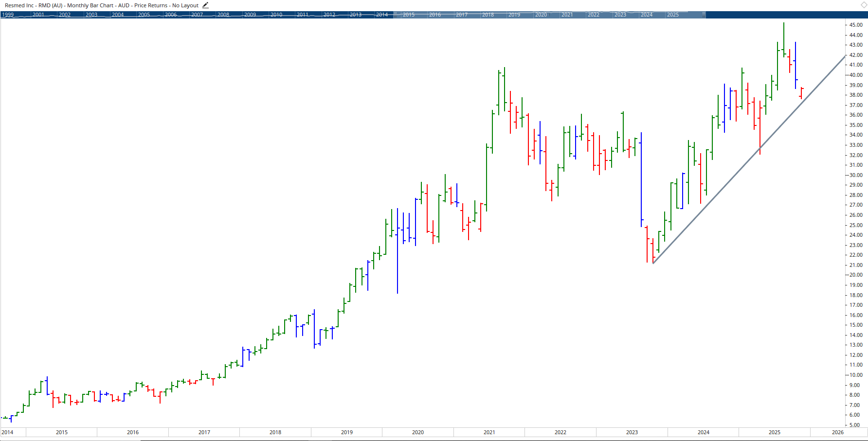
Task: Click the 2014 label at bottom left
Action: tap(7, 432)
